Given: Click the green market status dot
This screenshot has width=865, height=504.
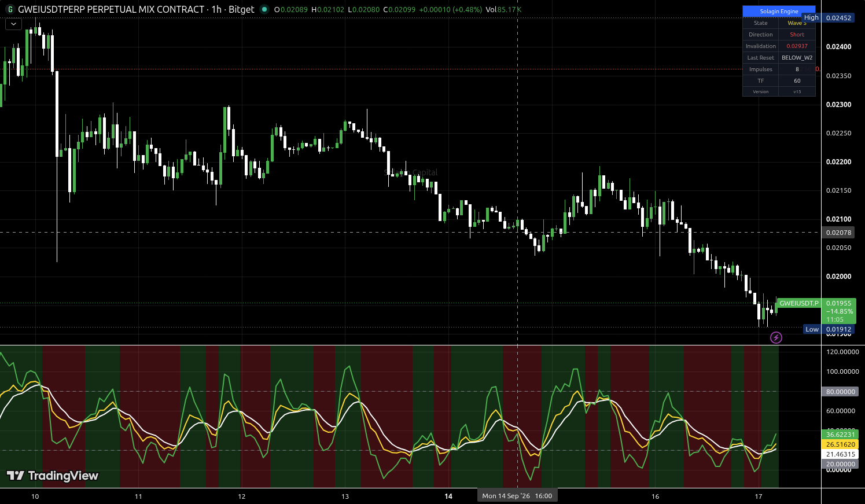Looking at the screenshot, I should pos(264,9).
